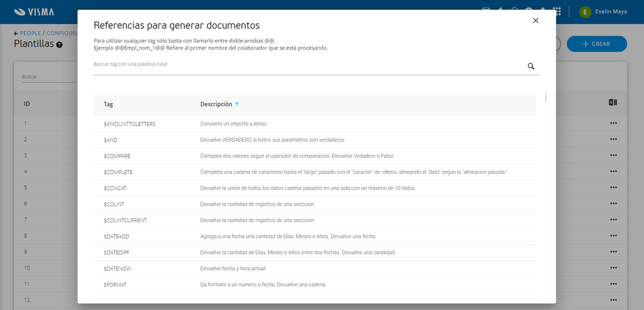Image resolution: width=644 pixels, height=310 pixels.
Task: Select the $AND tag
Action: pos(110,140)
